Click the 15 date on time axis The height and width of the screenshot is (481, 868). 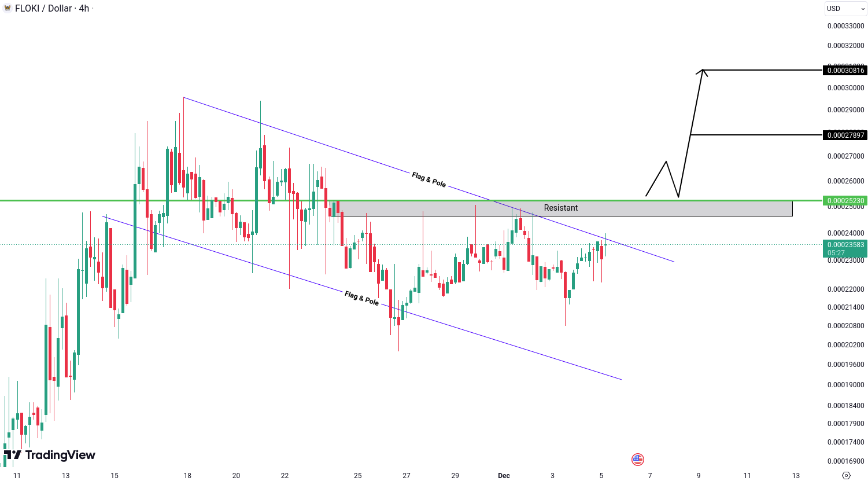[114, 476]
